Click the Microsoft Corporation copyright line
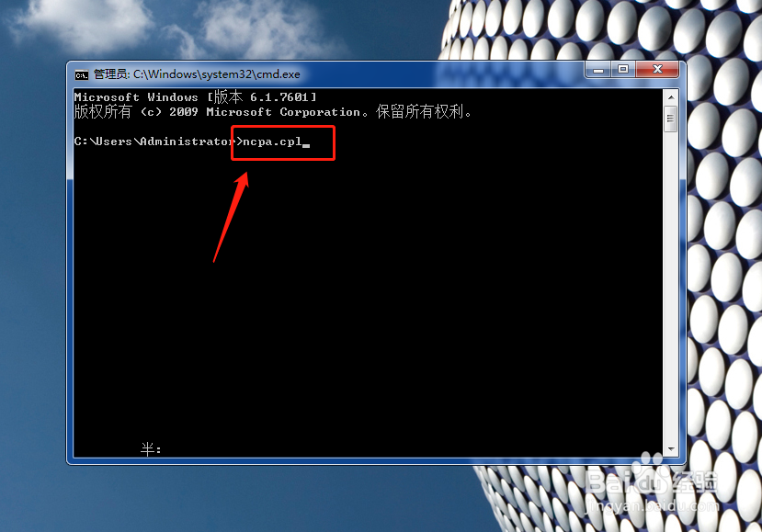The height and width of the screenshot is (532, 762). [271, 111]
